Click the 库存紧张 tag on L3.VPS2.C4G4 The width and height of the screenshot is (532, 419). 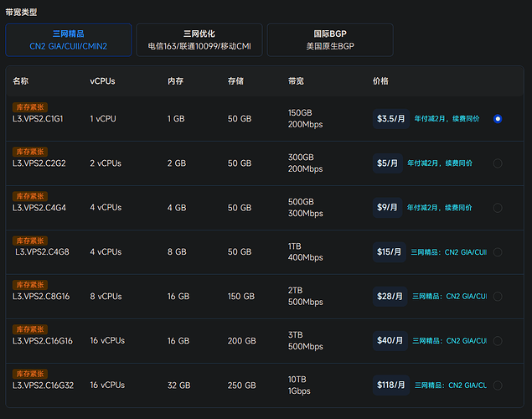point(30,196)
